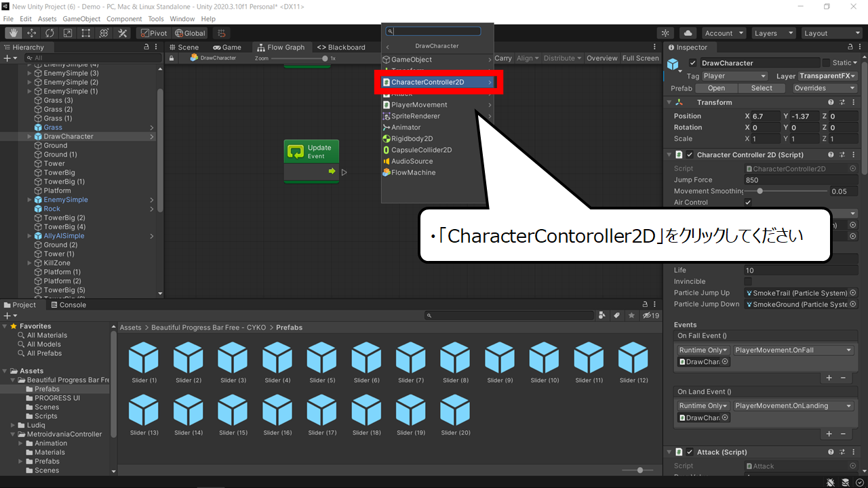Open the Component menu
Screen dimensions: 868x488
coord(124,19)
